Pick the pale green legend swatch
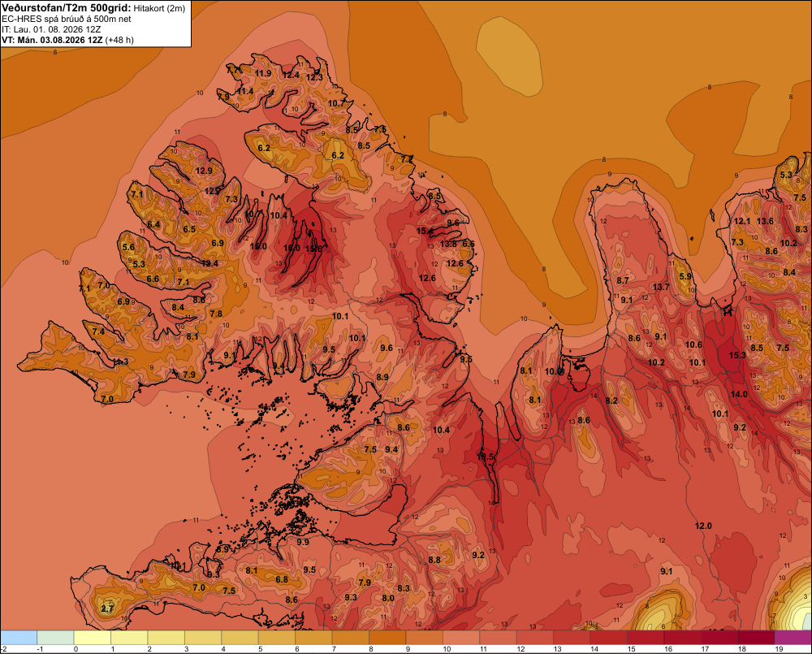 coord(55,638)
